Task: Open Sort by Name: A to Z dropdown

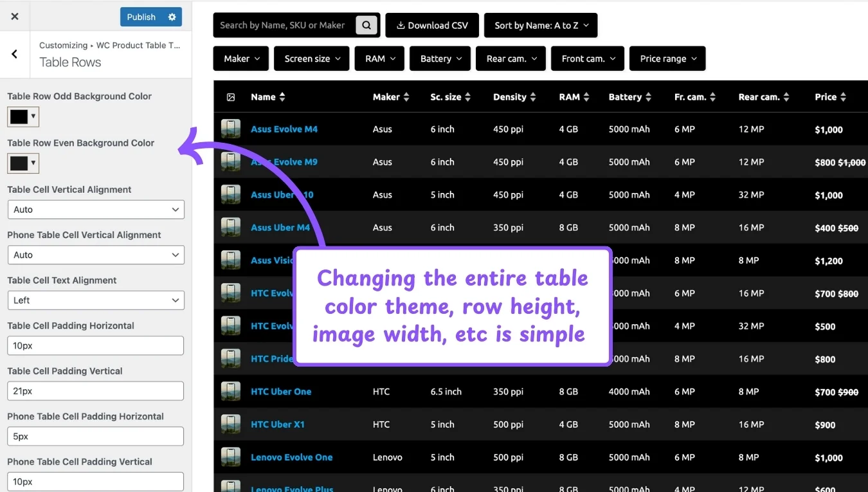Action: coord(541,25)
